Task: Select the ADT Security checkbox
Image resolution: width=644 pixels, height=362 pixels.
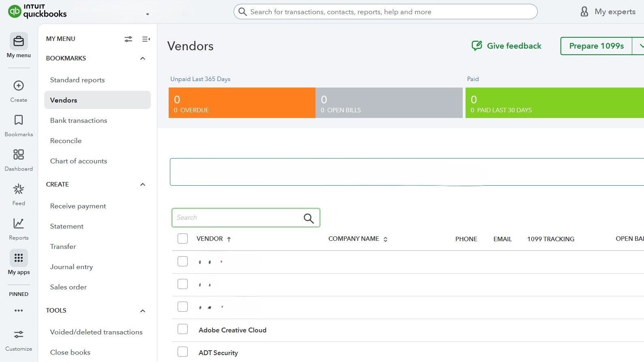Action: point(182,352)
